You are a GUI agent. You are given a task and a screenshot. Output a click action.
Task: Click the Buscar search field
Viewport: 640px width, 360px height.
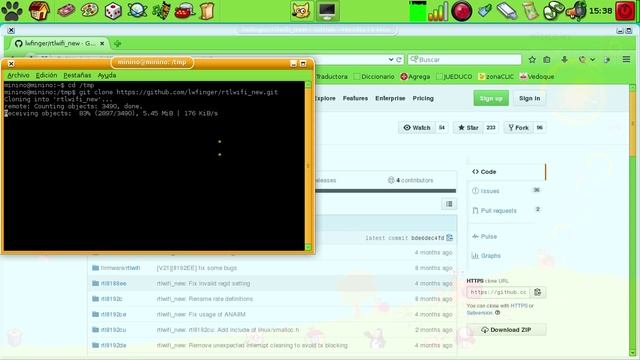464,60
